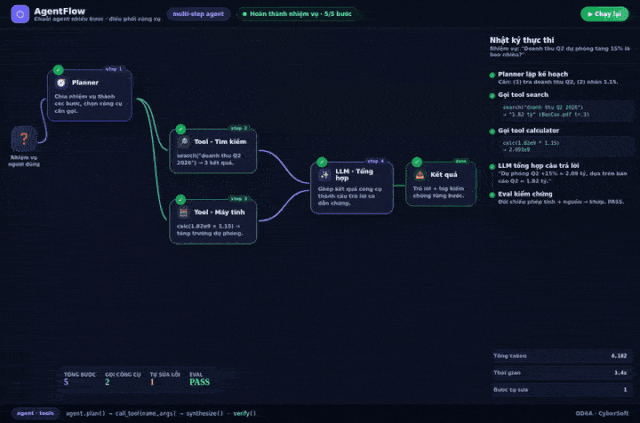The width and height of the screenshot is (640, 423).
Task: Click the search code block in log
Action: pyautogui.click(x=566, y=111)
